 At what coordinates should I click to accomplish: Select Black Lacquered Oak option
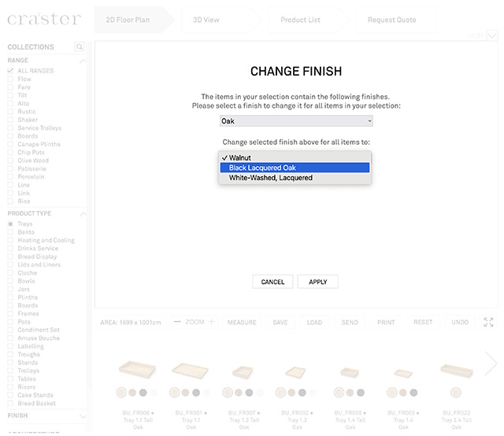click(296, 168)
